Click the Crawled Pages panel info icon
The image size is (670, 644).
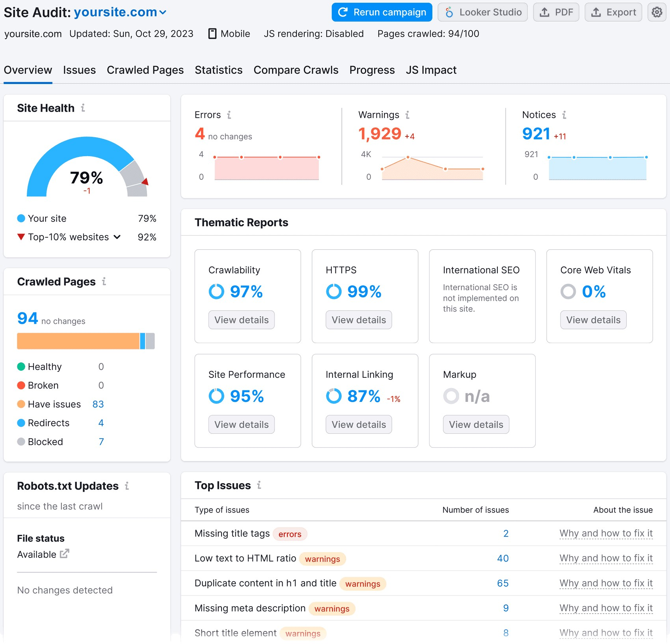(x=104, y=281)
